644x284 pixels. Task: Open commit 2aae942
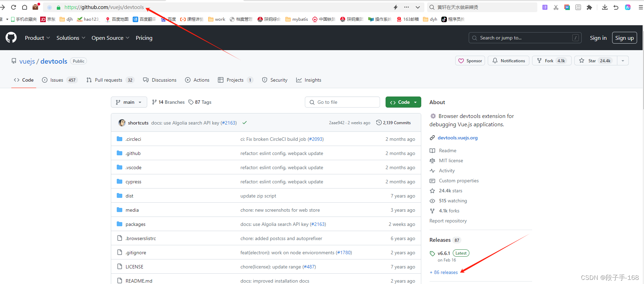click(x=337, y=123)
